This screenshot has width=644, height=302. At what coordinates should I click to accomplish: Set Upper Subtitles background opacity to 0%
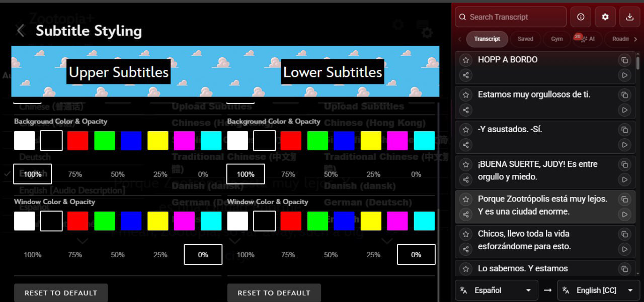tap(203, 174)
